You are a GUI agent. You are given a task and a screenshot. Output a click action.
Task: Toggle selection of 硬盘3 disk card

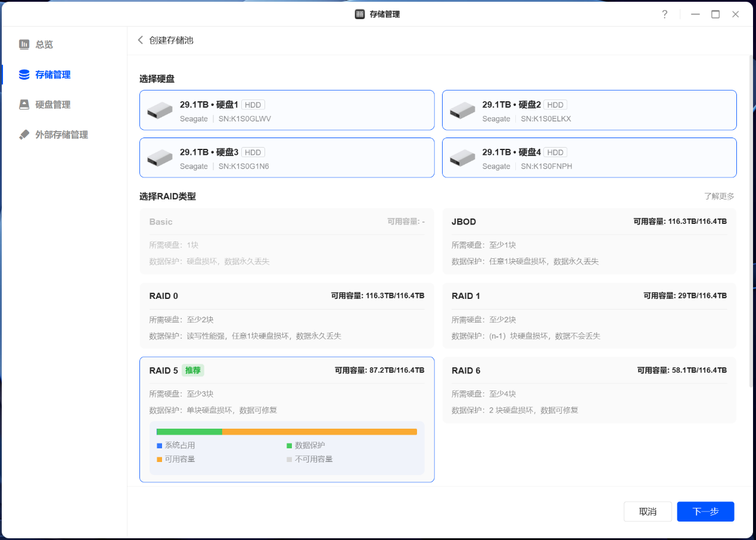[x=287, y=158]
